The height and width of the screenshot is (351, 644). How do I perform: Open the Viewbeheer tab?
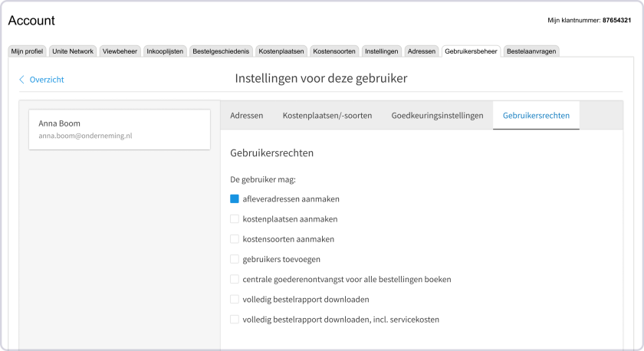pyautogui.click(x=120, y=51)
